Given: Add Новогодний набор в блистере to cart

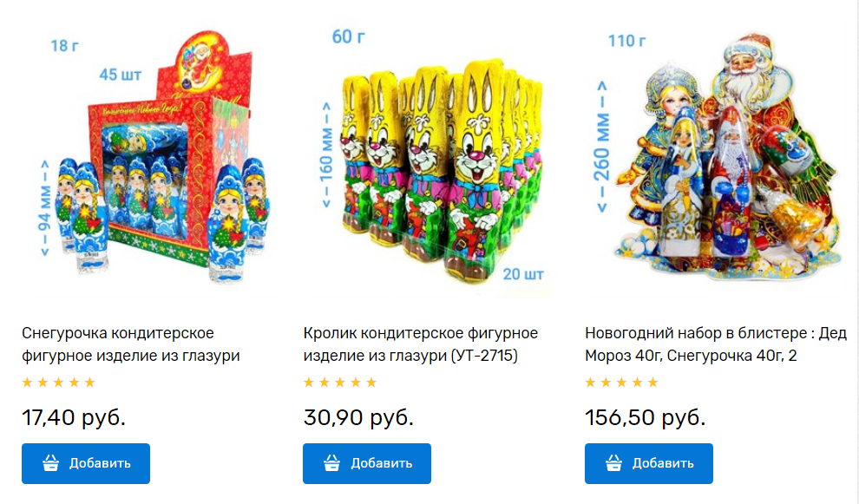Looking at the screenshot, I should [649, 463].
